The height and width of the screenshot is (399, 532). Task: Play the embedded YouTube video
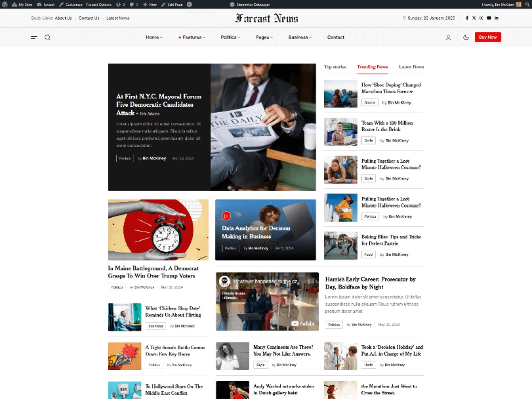[267, 301]
